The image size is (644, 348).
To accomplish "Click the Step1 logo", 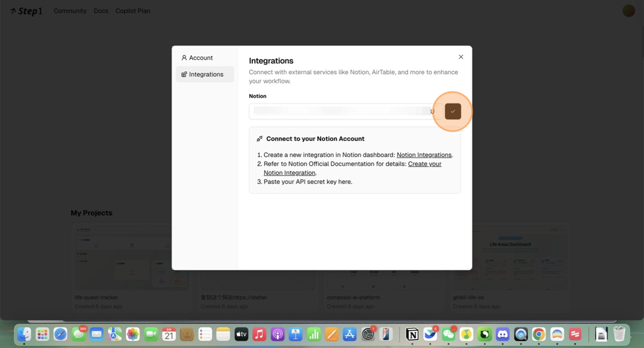I will (26, 11).
